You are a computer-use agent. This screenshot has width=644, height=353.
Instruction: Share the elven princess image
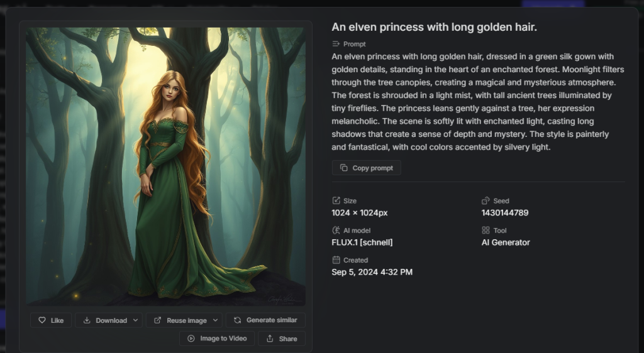[x=281, y=339]
